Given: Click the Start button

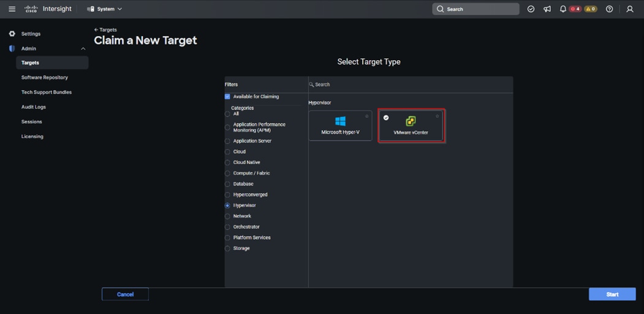Looking at the screenshot, I should click(612, 294).
